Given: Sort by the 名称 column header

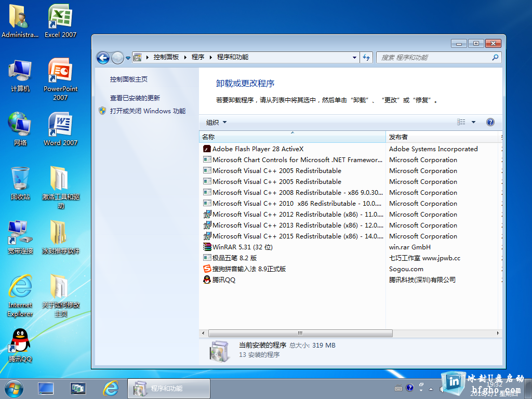Looking at the screenshot, I should click(x=292, y=137).
